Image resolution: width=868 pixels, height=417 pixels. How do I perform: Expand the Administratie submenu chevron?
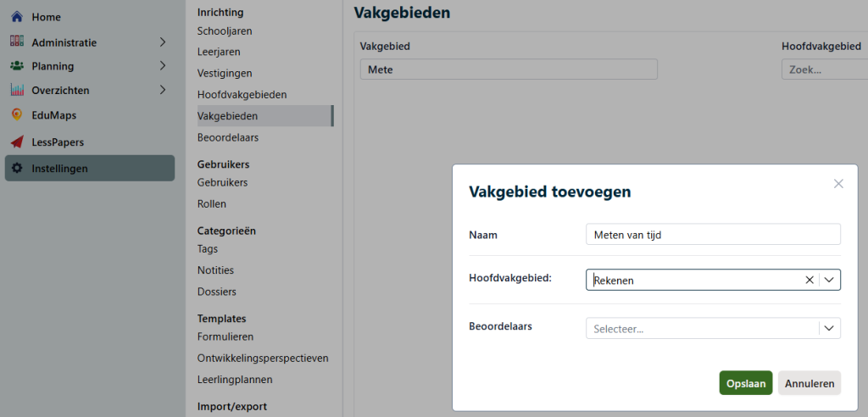click(x=163, y=42)
